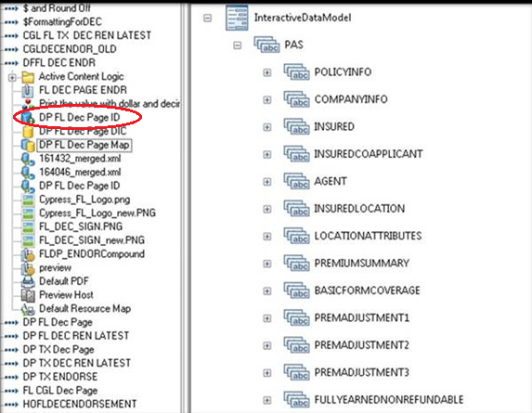
Task: Select DP TX DEC REN LATEST project
Action: [x=77, y=363]
